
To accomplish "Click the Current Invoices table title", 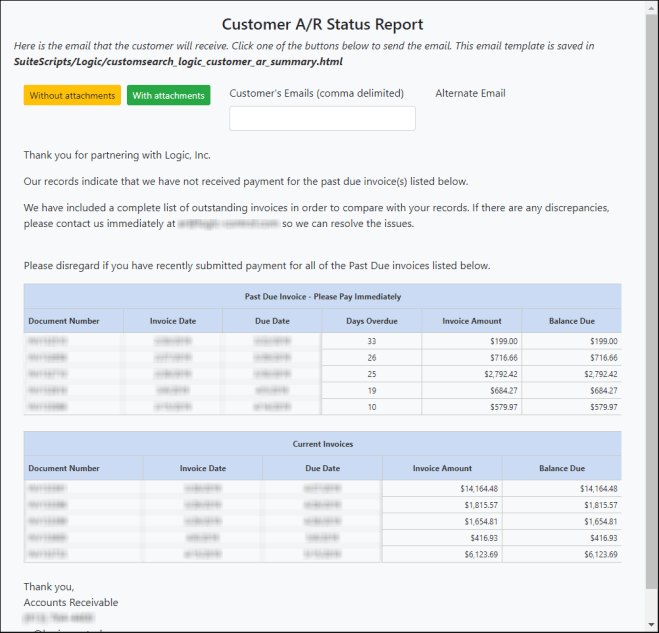I will (x=322, y=444).
